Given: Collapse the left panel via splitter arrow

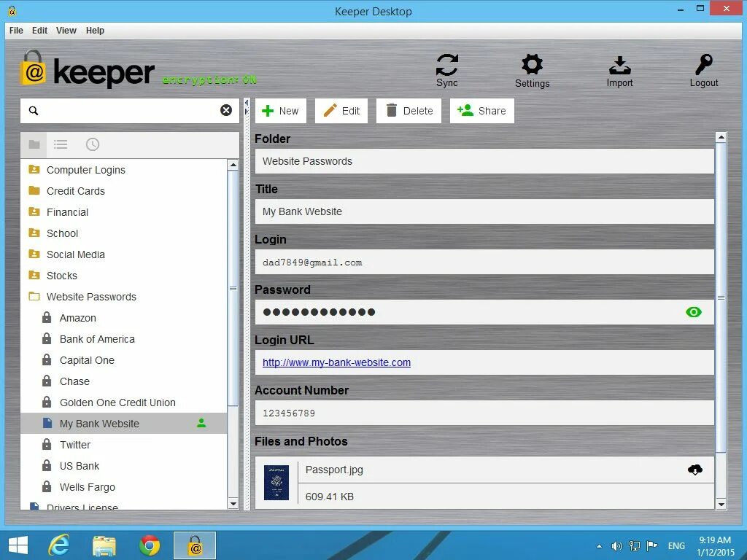Looking at the screenshot, I should [x=247, y=103].
